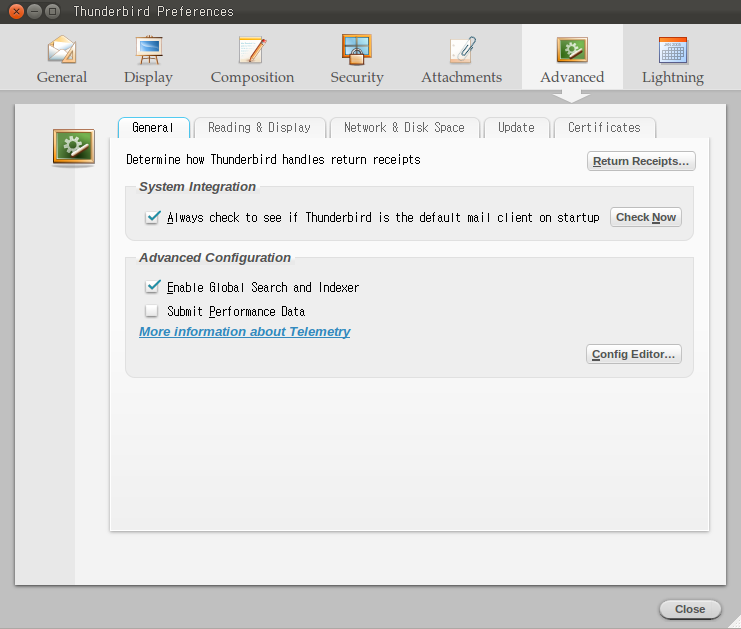Image resolution: width=741 pixels, height=629 pixels.
Task: Maximize the Thunderbird Preferences window
Action: 52,11
